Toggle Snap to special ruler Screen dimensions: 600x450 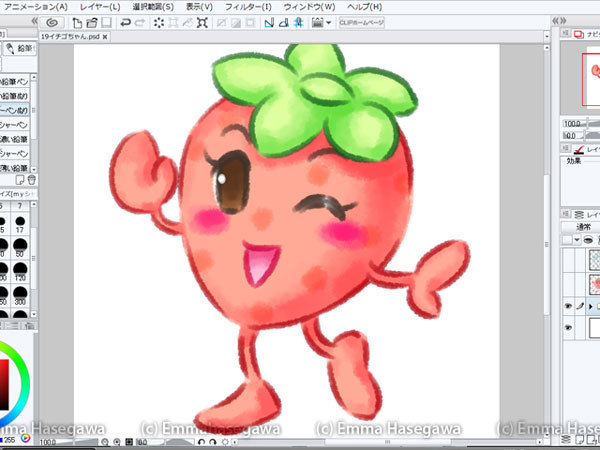tap(284, 23)
